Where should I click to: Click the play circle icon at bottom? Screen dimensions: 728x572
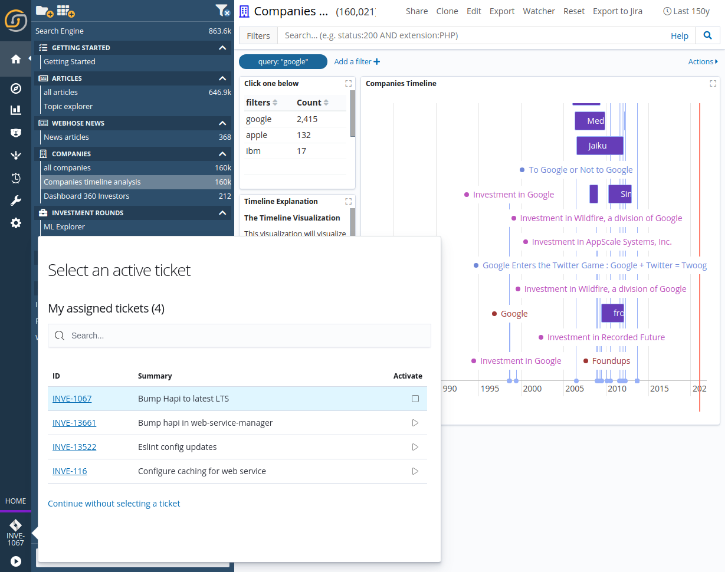click(x=16, y=562)
